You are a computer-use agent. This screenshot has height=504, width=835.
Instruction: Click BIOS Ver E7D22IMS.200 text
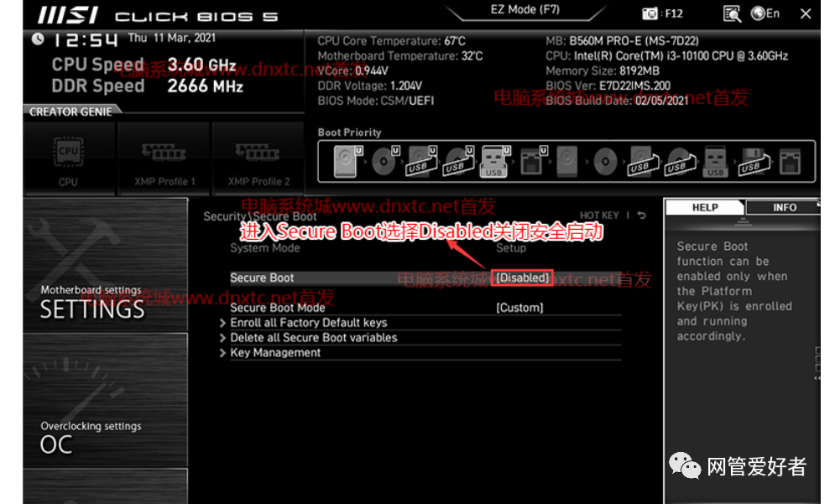(x=608, y=86)
